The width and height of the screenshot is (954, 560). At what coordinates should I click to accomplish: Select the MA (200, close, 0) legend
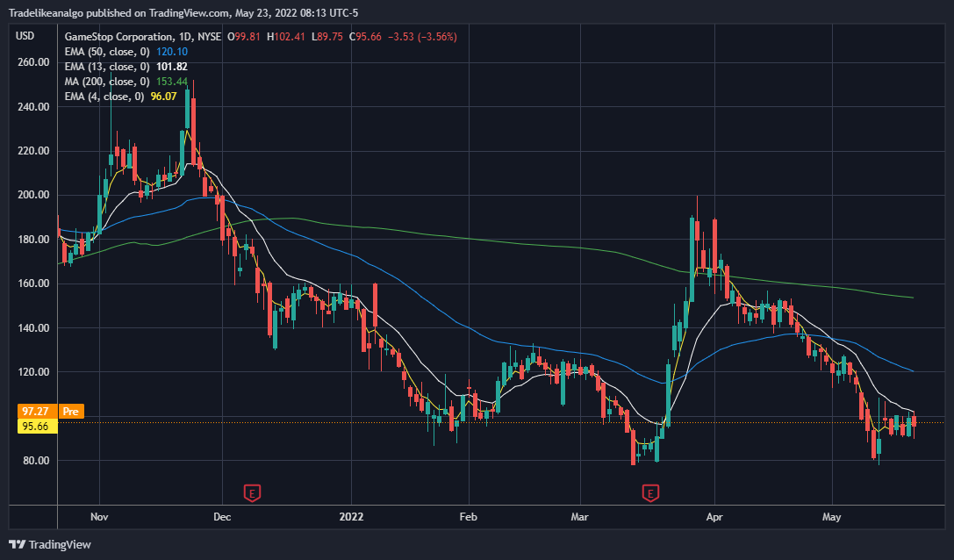(x=107, y=82)
